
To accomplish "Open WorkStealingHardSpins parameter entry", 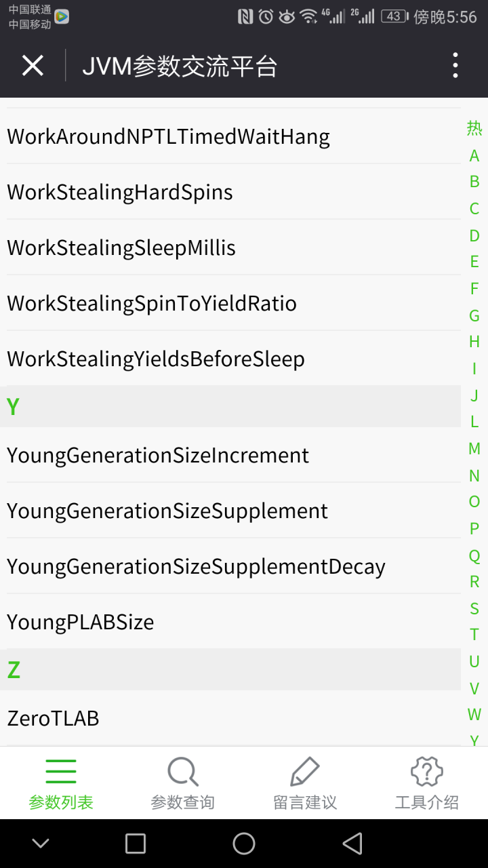I will coord(230,192).
